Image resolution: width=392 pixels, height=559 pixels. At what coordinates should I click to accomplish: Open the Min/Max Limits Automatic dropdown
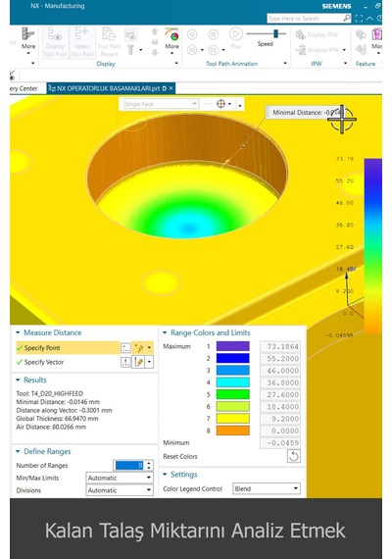120,478
